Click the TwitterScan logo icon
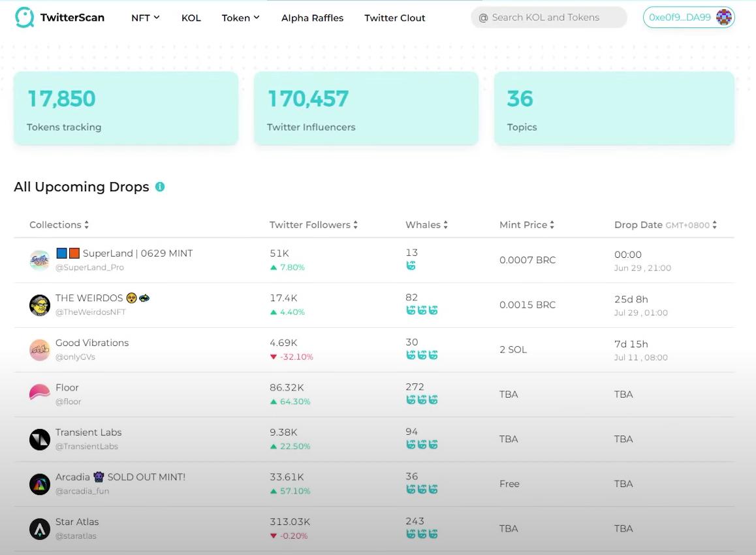756x555 pixels. (x=25, y=18)
